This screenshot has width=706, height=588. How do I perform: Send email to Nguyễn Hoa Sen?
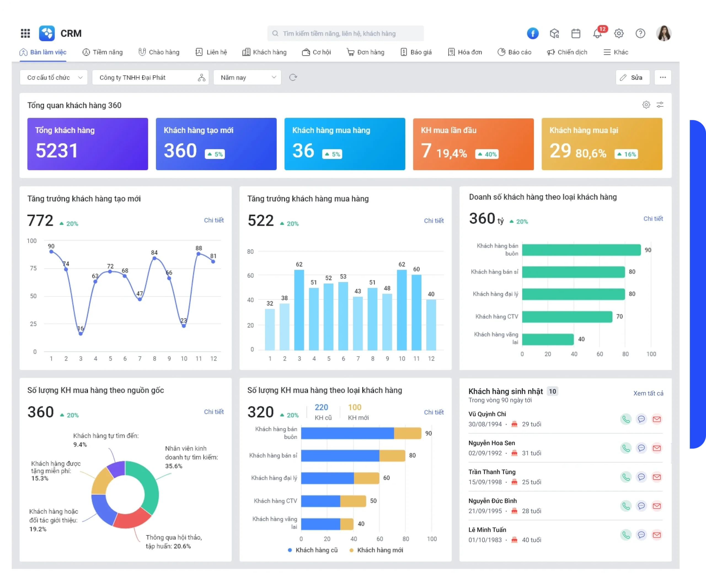657,448
